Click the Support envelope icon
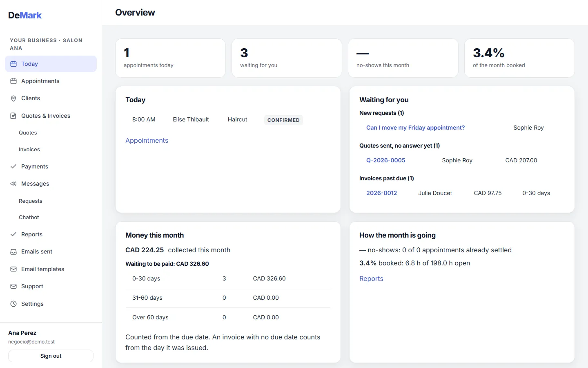Image resolution: width=588 pixels, height=368 pixels. coord(13,286)
